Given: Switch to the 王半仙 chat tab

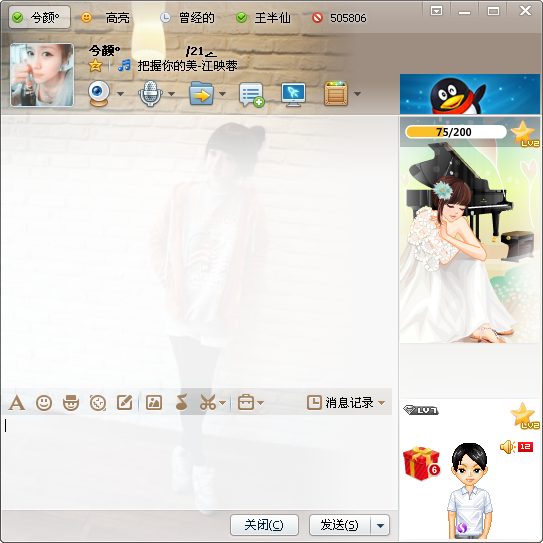Looking at the screenshot, I should click(263, 18).
